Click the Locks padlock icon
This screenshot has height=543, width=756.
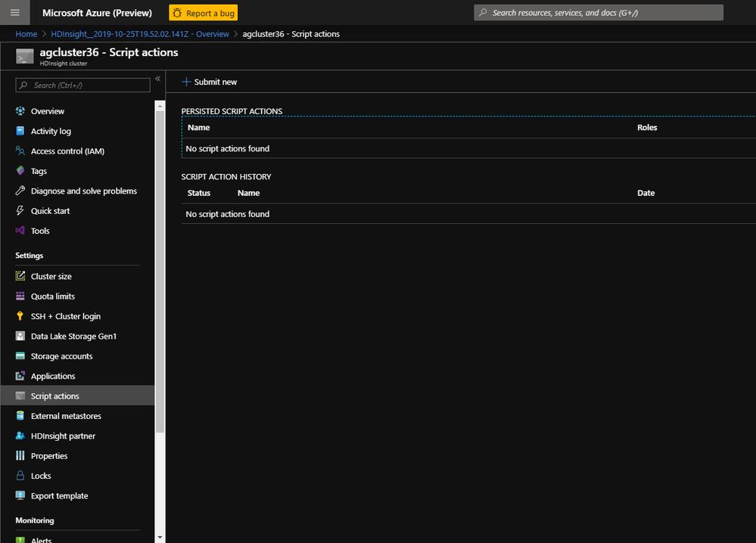point(20,476)
